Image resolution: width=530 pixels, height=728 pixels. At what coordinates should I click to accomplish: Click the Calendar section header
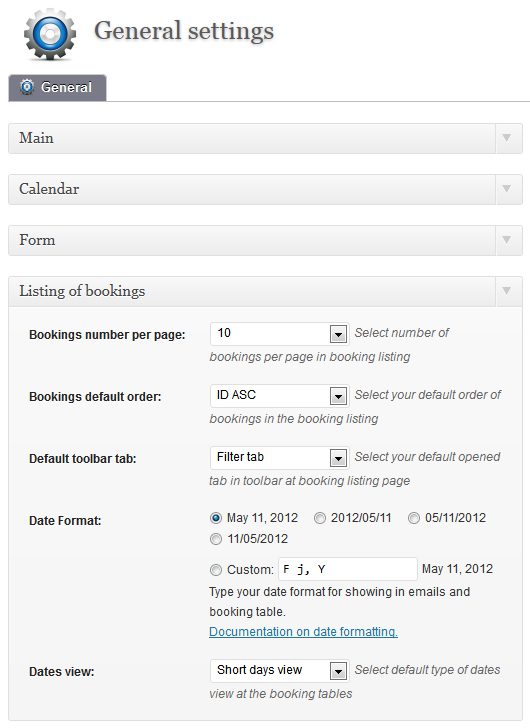coord(252,189)
